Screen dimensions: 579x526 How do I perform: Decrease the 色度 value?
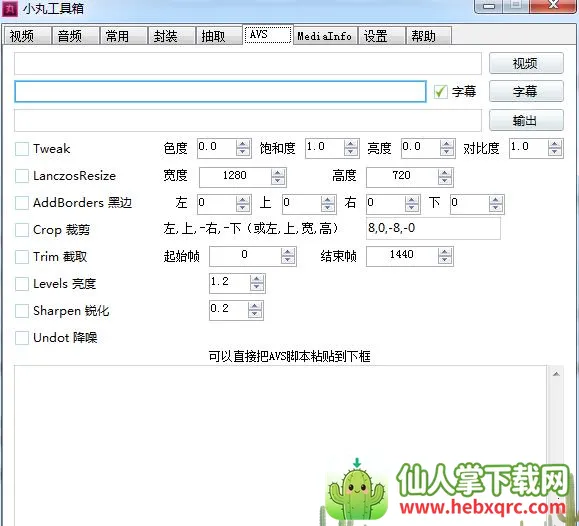[243, 152]
